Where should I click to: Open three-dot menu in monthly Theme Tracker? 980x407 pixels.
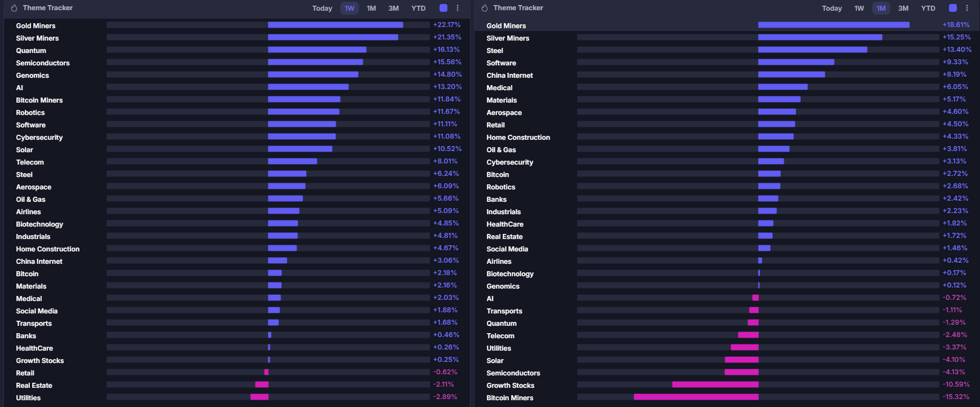pos(967,8)
